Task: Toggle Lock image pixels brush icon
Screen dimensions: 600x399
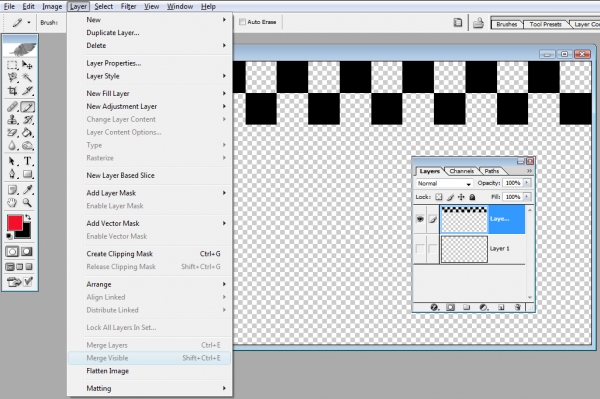Action: pos(450,197)
